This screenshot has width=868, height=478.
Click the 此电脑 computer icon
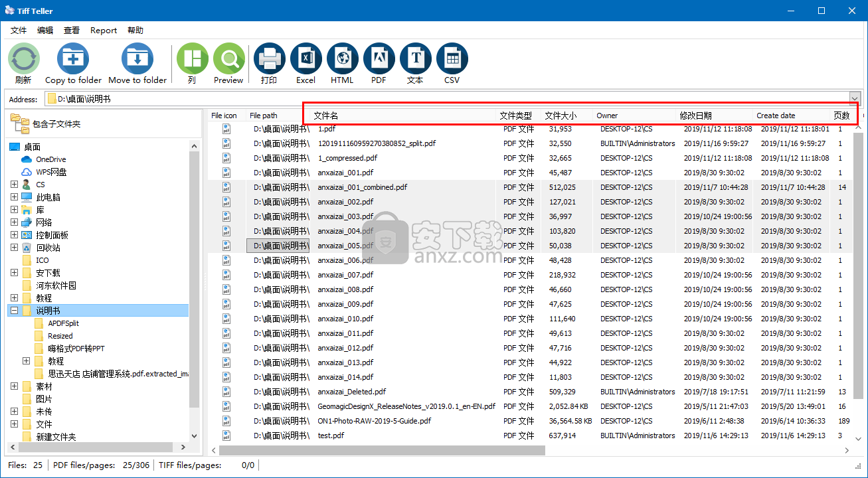27,197
